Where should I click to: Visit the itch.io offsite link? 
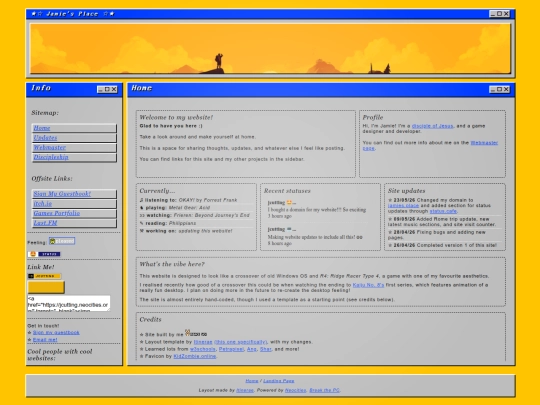[74, 204]
